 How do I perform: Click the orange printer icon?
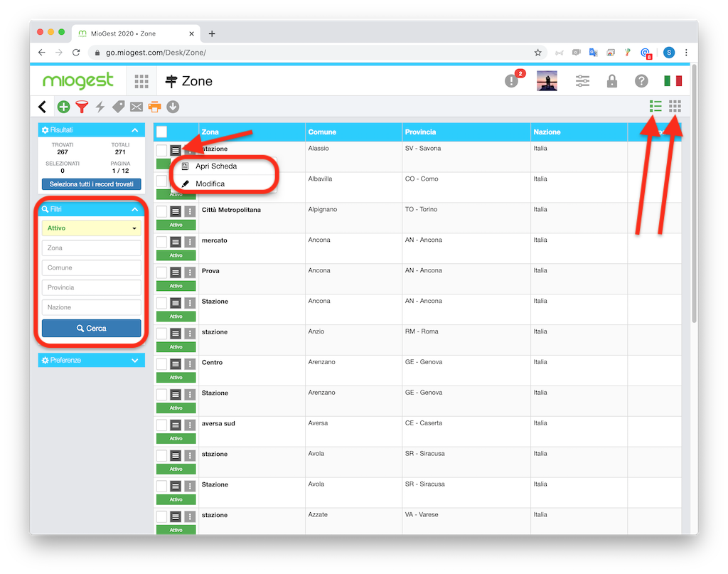point(154,107)
